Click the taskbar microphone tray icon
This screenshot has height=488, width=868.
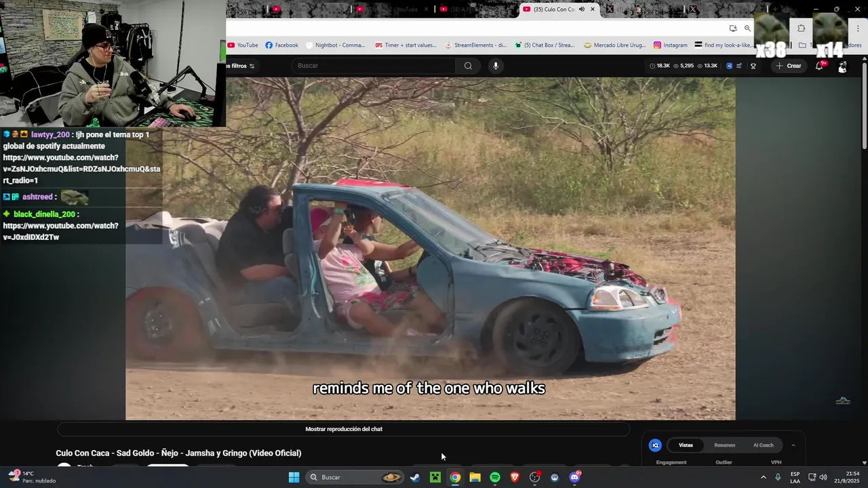(778, 477)
